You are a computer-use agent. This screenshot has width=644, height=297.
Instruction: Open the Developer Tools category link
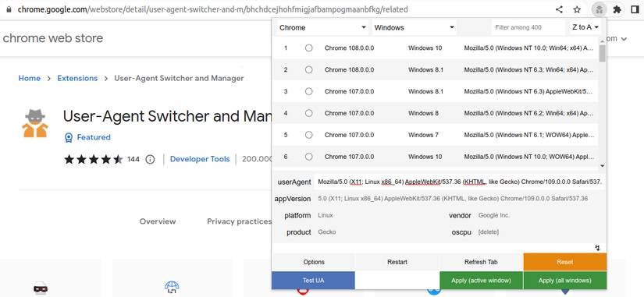click(200, 159)
